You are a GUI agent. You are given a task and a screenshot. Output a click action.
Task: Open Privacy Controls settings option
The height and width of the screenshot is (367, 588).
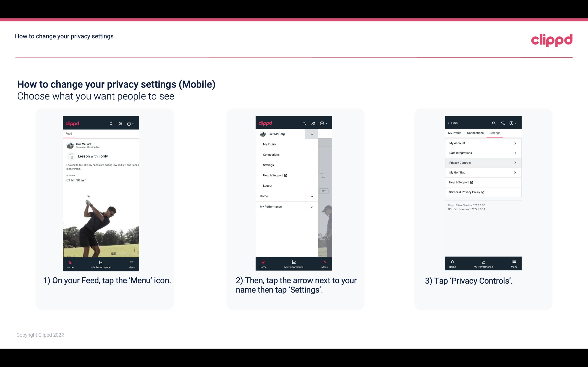483,162
